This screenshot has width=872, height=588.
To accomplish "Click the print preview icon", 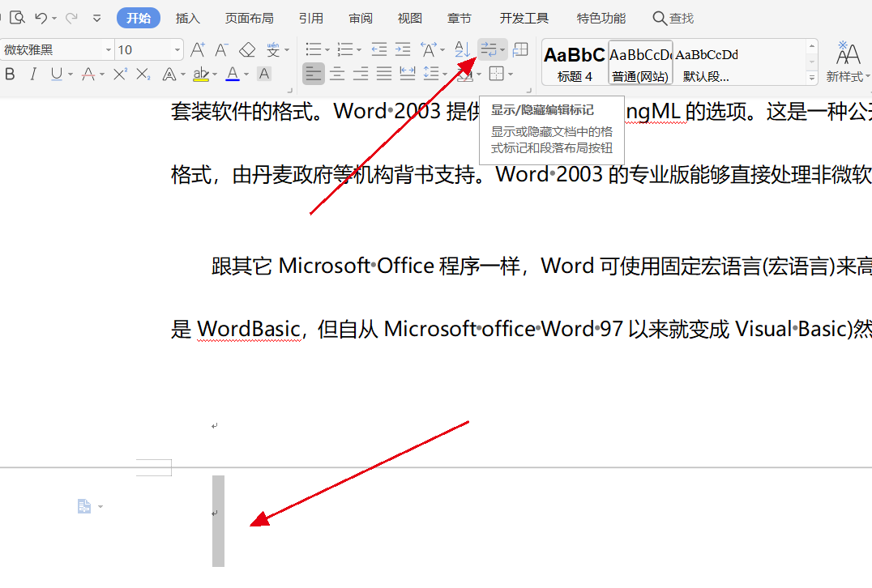I will click(18, 18).
